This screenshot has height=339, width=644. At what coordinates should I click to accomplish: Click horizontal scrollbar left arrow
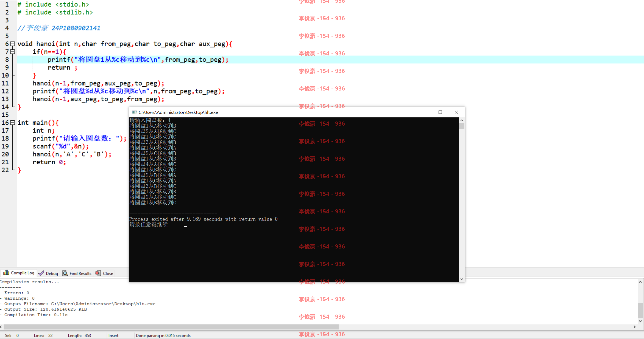pyautogui.click(x=1, y=327)
